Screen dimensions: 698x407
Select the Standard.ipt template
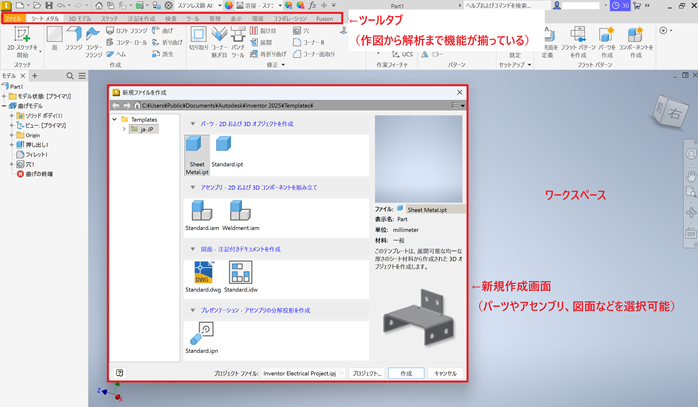[x=227, y=152]
